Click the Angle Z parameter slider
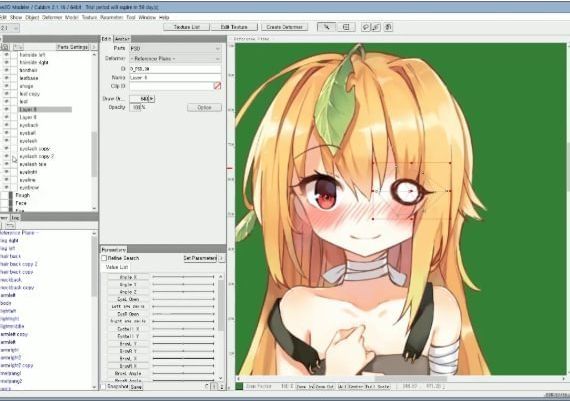The width and height of the screenshot is (570, 401). (x=183, y=292)
